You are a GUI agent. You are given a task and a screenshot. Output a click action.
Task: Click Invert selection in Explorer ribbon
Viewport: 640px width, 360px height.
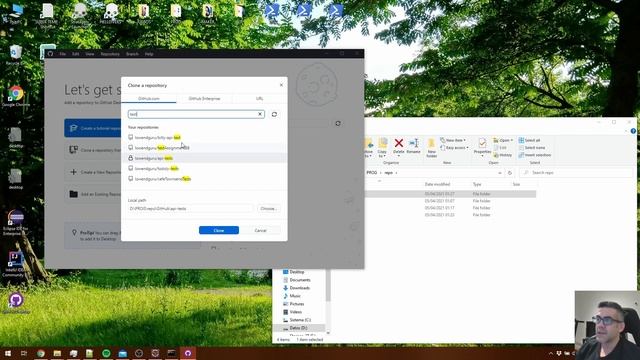tap(535, 155)
